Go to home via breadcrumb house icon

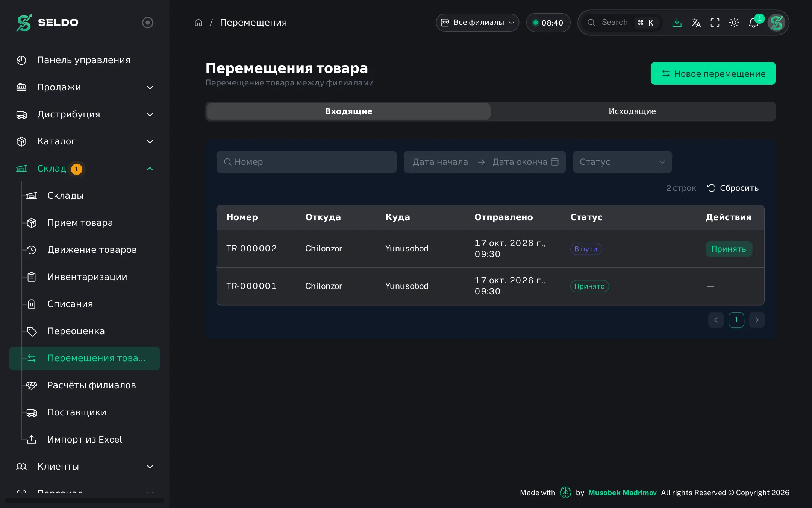pos(198,23)
